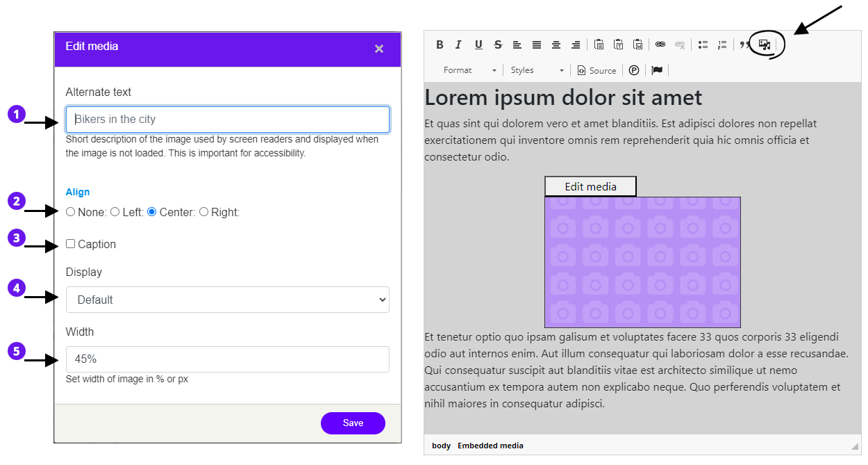The width and height of the screenshot is (868, 465).
Task: Select the Right alignment radio button
Action: 203,212
